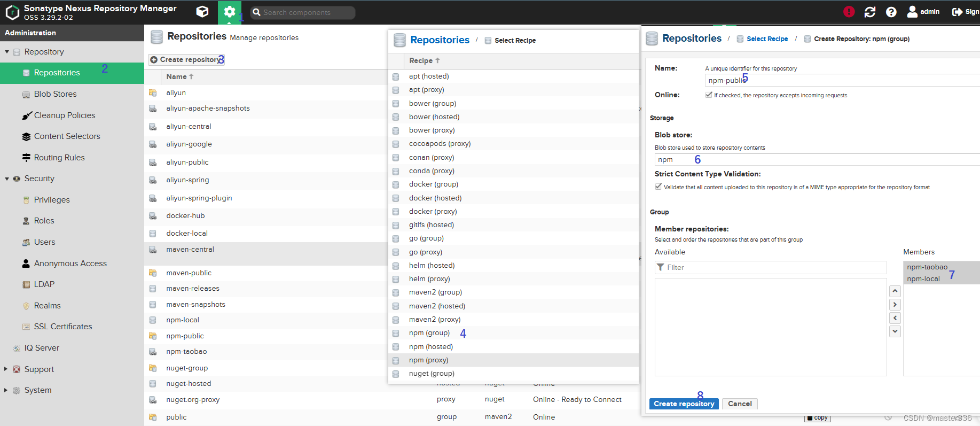Click the remove-from-members left arrow

coord(895,318)
